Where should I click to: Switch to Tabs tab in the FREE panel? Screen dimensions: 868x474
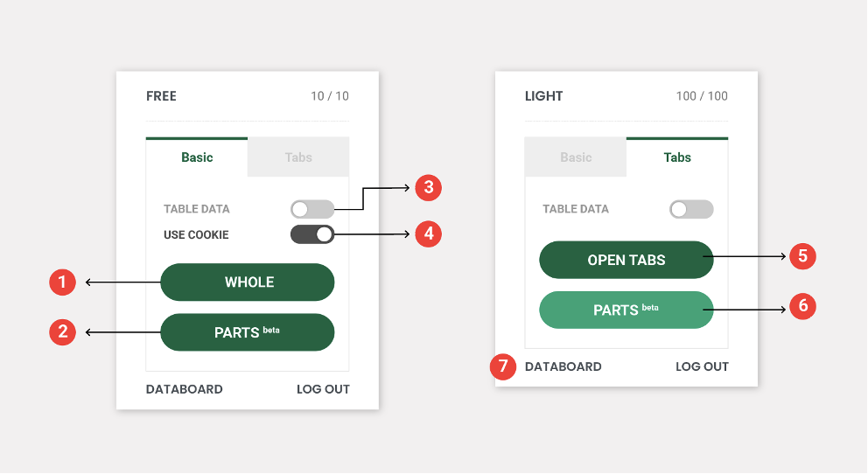298,157
